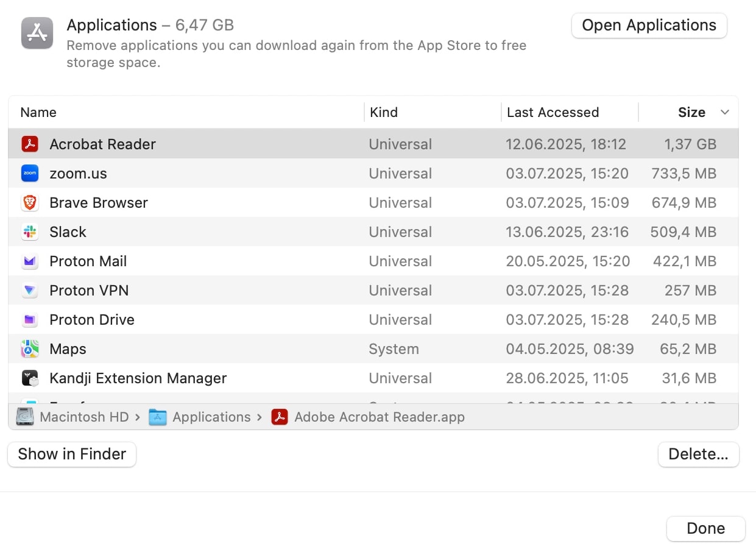Screen dimensions: 756x552
Task: Toggle sort order with Size chevron
Action: pos(724,113)
